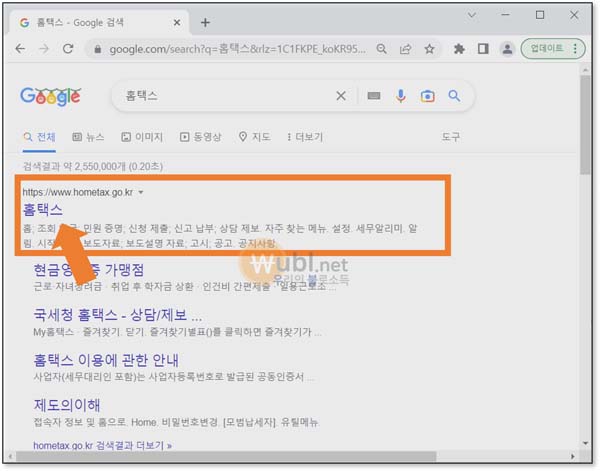Open zoom magnifier in address bar
This screenshot has width=600, height=471.
(x=381, y=49)
